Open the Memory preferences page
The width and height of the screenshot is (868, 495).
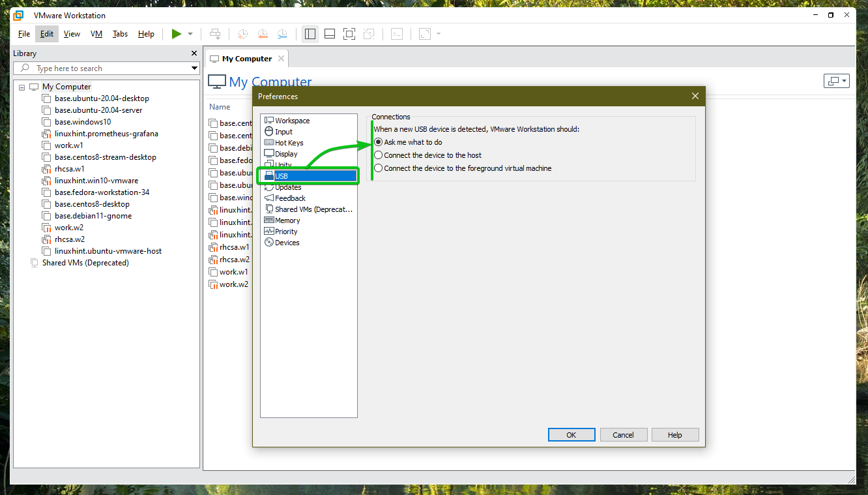[x=286, y=220]
